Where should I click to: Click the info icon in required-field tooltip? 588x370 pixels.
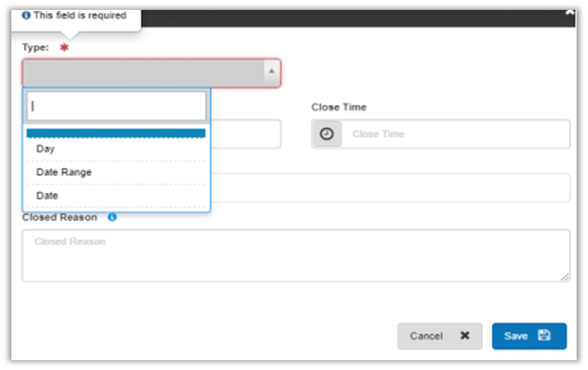[27, 15]
